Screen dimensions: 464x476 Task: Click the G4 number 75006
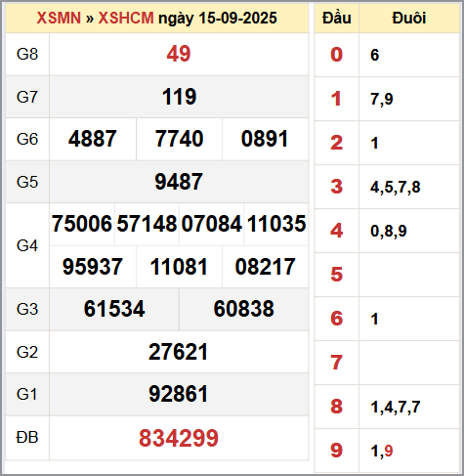coord(82,224)
